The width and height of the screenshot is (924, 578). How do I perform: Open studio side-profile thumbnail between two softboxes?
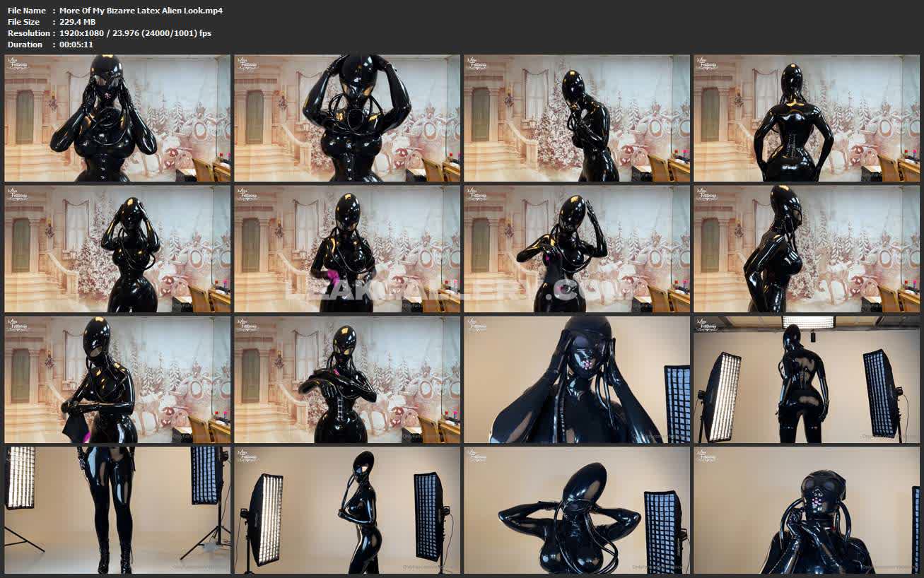tap(347, 509)
